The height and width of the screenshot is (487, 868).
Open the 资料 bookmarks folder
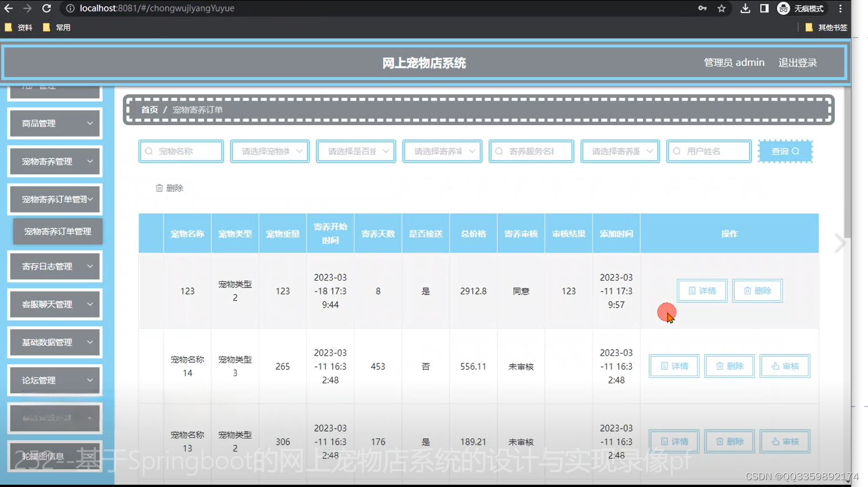(x=19, y=27)
